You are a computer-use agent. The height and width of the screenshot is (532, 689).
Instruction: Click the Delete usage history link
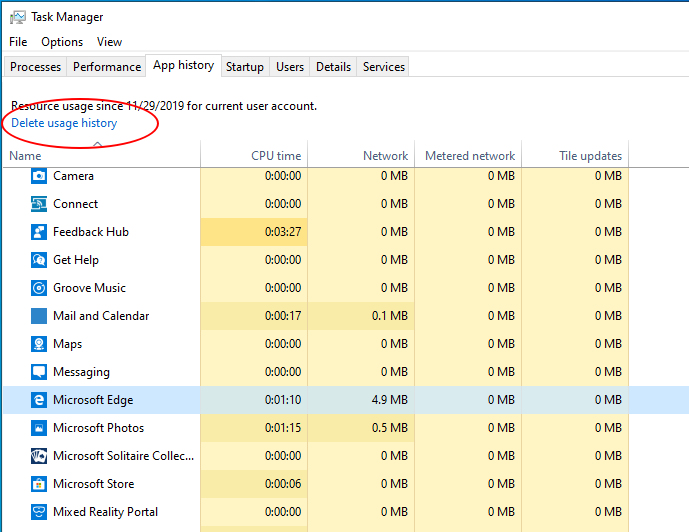click(64, 123)
